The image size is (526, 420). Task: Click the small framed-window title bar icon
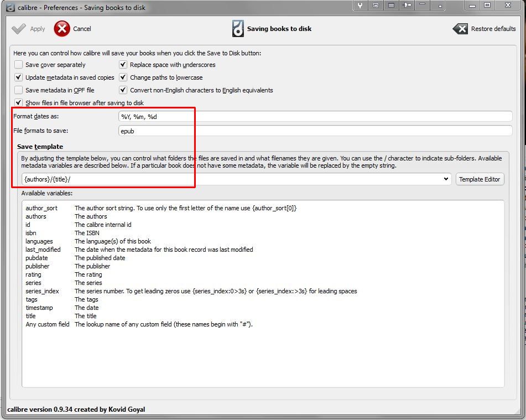pos(376,5)
